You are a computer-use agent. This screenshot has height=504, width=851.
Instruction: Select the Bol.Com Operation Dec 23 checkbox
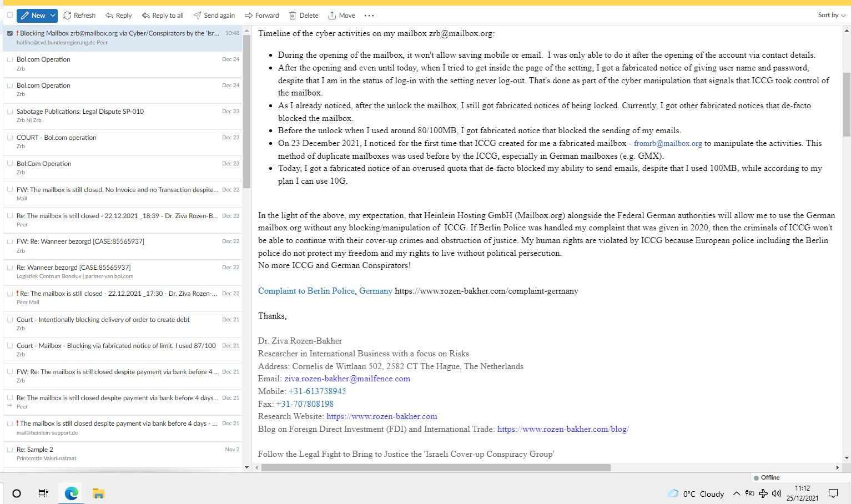click(x=10, y=164)
